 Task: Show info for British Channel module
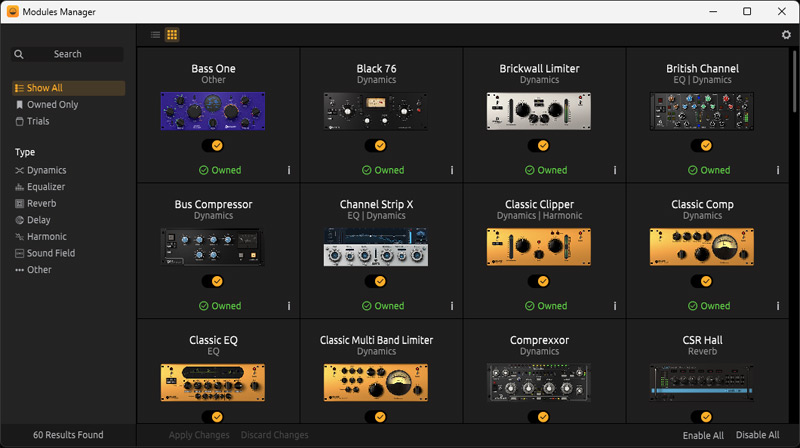(778, 170)
